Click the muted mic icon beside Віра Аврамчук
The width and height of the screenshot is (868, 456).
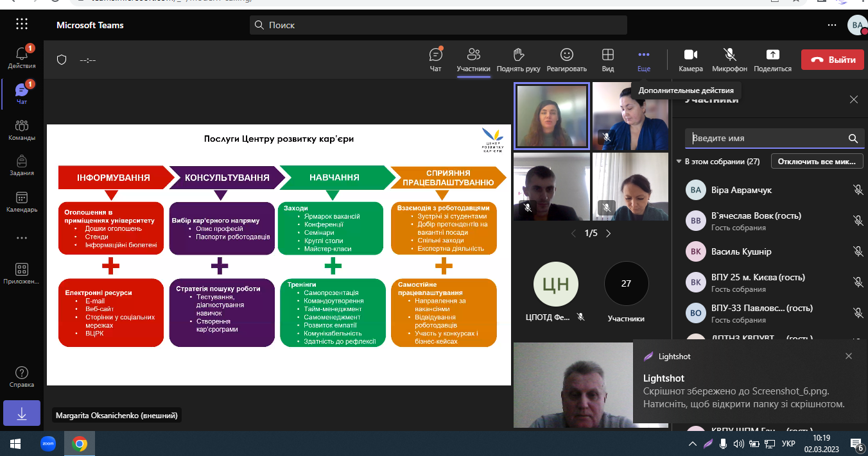(858, 190)
